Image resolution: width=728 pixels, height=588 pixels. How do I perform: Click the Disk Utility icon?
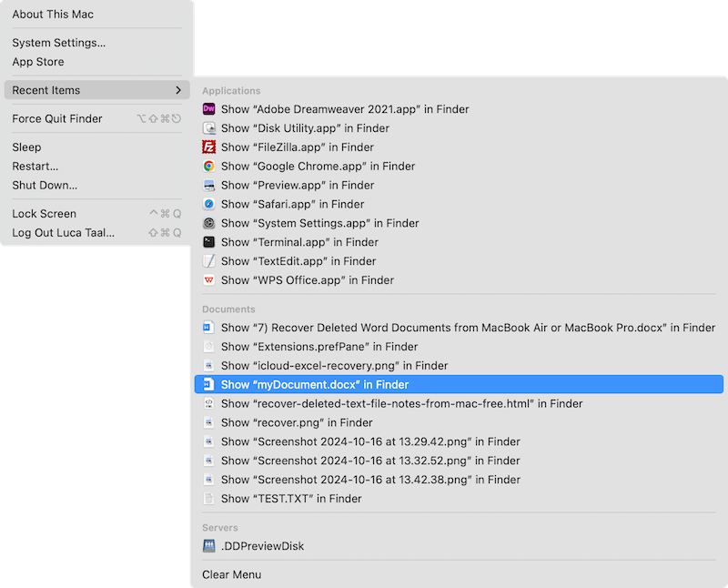(x=208, y=127)
